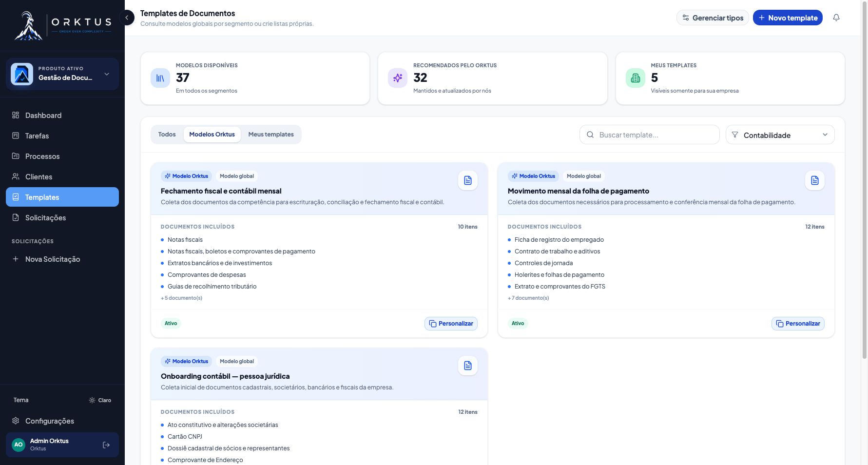Personalizar the Movimento mensal template
The width and height of the screenshot is (868, 465).
798,324
